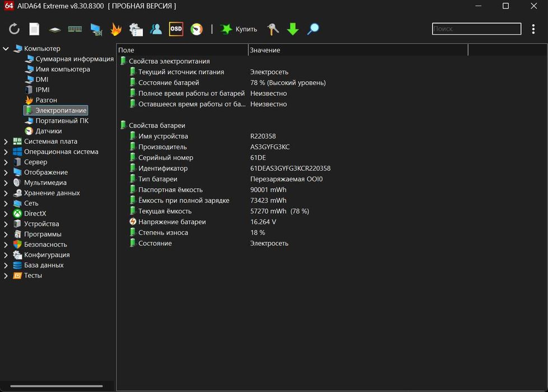Image resolution: width=548 pixels, height=392 pixels.
Task: Open the sensor gauge toolbar icon
Action: pyautogui.click(x=197, y=29)
